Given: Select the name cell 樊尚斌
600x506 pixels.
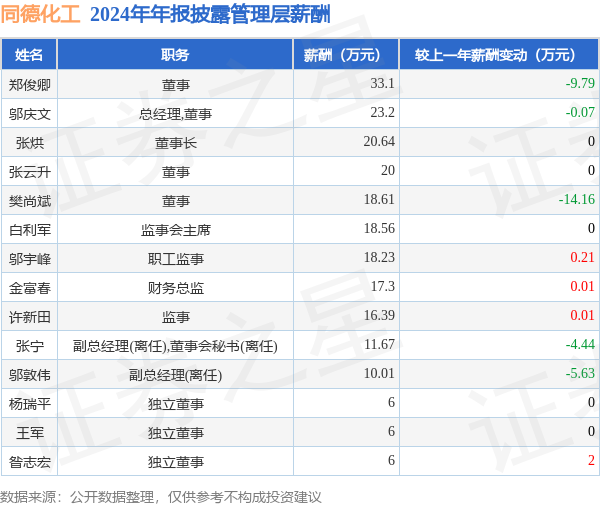Looking at the screenshot, I should [29, 201].
